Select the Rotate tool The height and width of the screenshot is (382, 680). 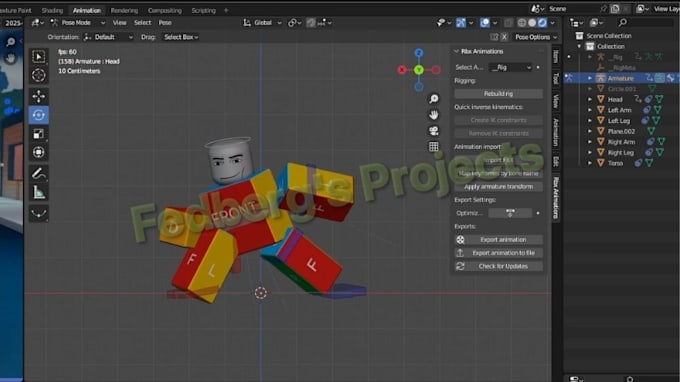pos(39,115)
